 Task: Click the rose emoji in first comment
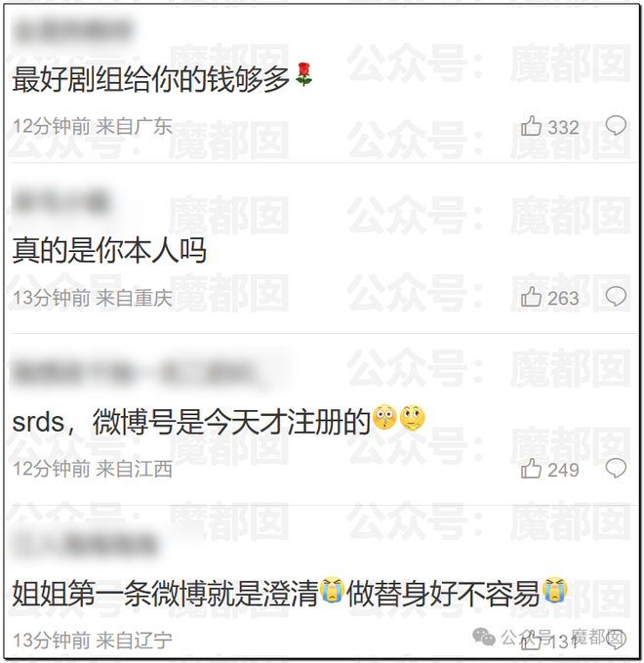pyautogui.click(x=303, y=74)
